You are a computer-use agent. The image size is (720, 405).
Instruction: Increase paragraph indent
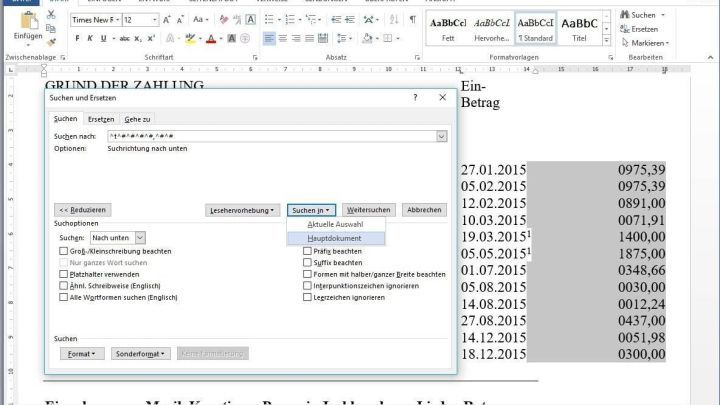pyautogui.click(x=350, y=20)
